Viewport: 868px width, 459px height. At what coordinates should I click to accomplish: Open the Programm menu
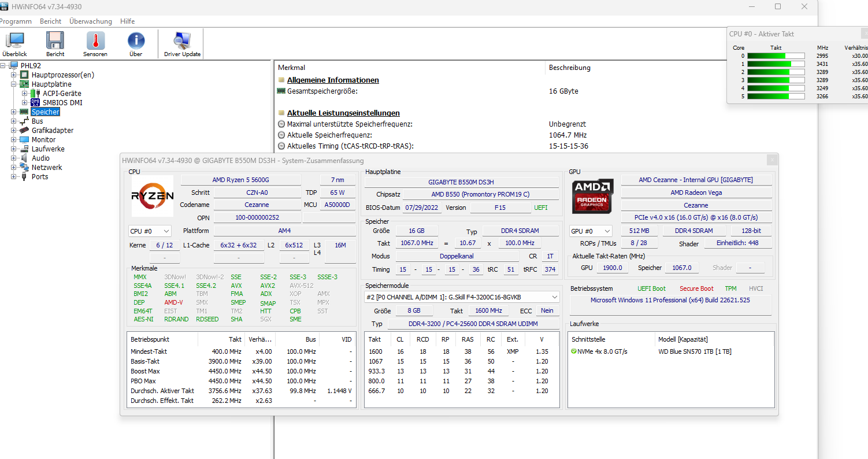[x=16, y=21]
